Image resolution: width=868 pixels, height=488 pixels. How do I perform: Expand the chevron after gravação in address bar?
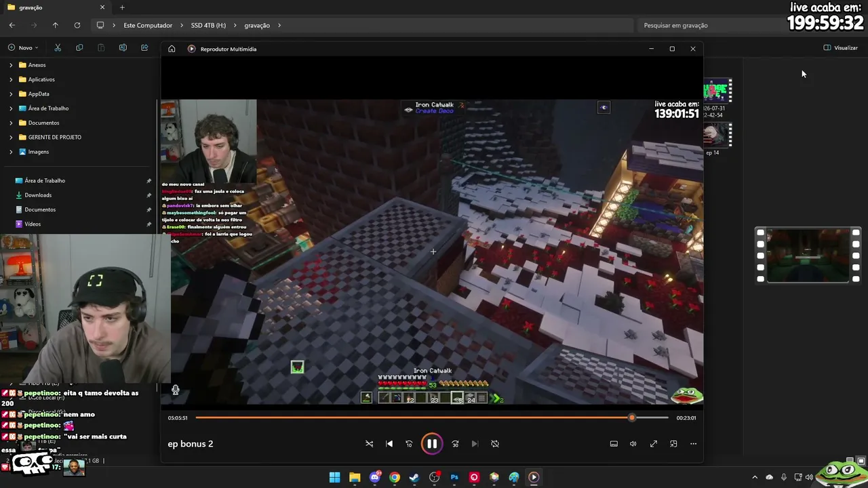(x=279, y=25)
